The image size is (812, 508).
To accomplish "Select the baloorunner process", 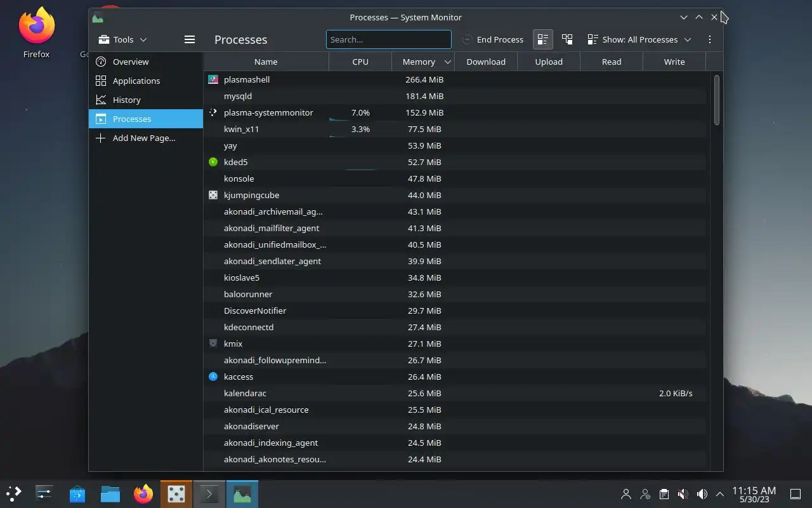I will pyautogui.click(x=455, y=294).
